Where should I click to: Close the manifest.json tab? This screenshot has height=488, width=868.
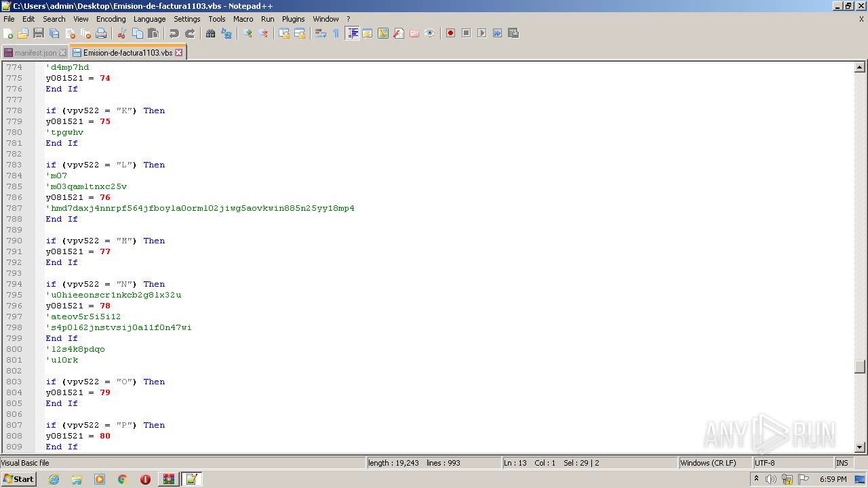coord(63,53)
